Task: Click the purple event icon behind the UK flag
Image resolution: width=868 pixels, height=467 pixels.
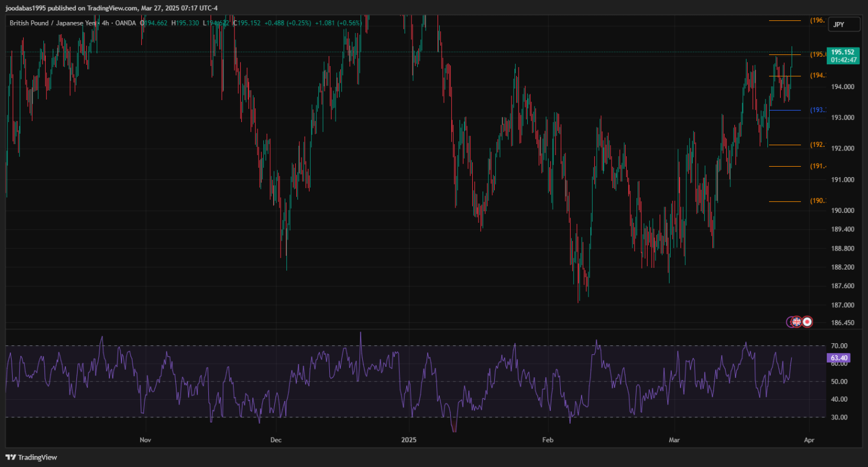Action: click(x=789, y=322)
